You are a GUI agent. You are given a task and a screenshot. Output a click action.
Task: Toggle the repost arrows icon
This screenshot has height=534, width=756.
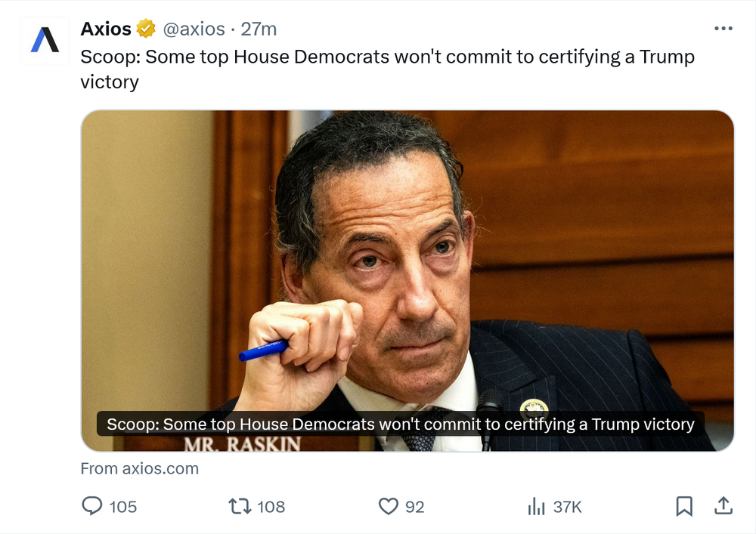239,506
